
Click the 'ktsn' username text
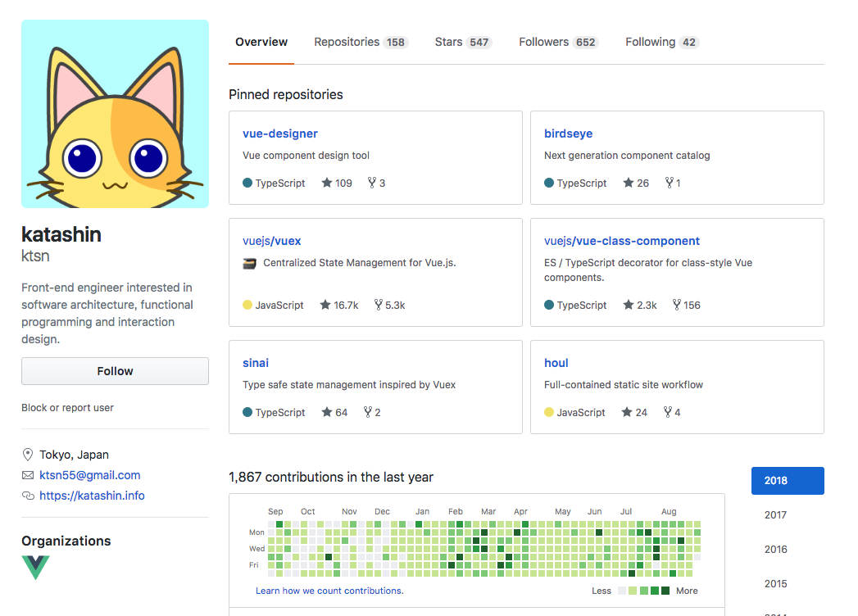(35, 256)
